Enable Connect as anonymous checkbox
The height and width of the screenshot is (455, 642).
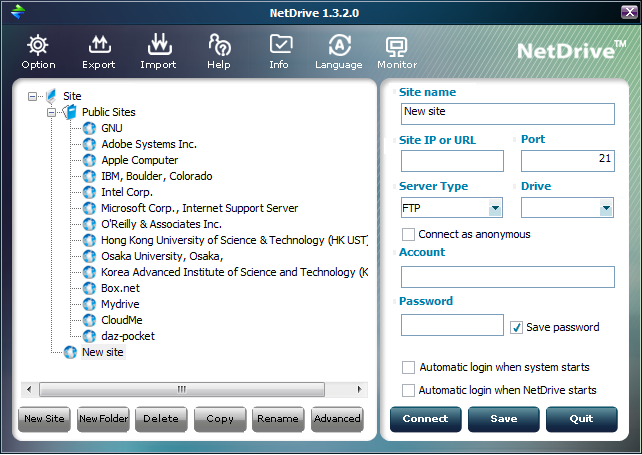[408, 235]
